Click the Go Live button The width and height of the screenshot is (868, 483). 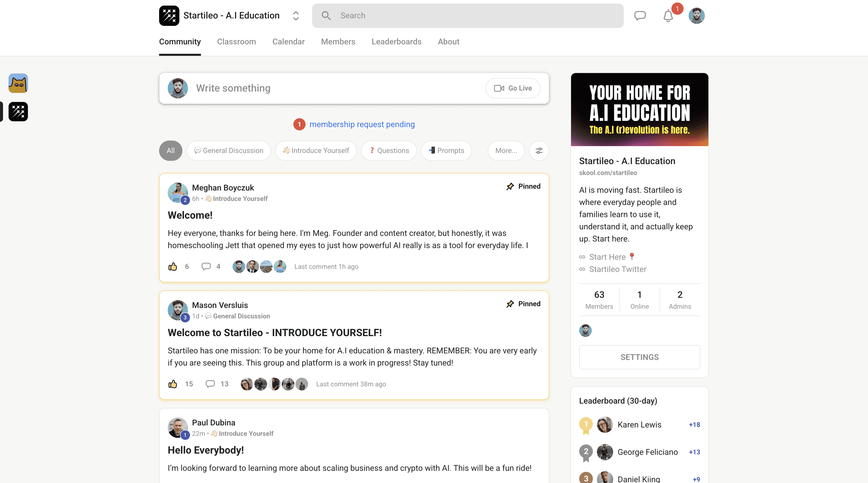click(513, 88)
